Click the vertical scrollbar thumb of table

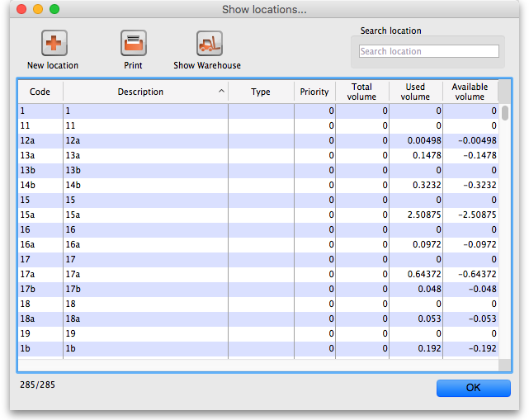504,113
